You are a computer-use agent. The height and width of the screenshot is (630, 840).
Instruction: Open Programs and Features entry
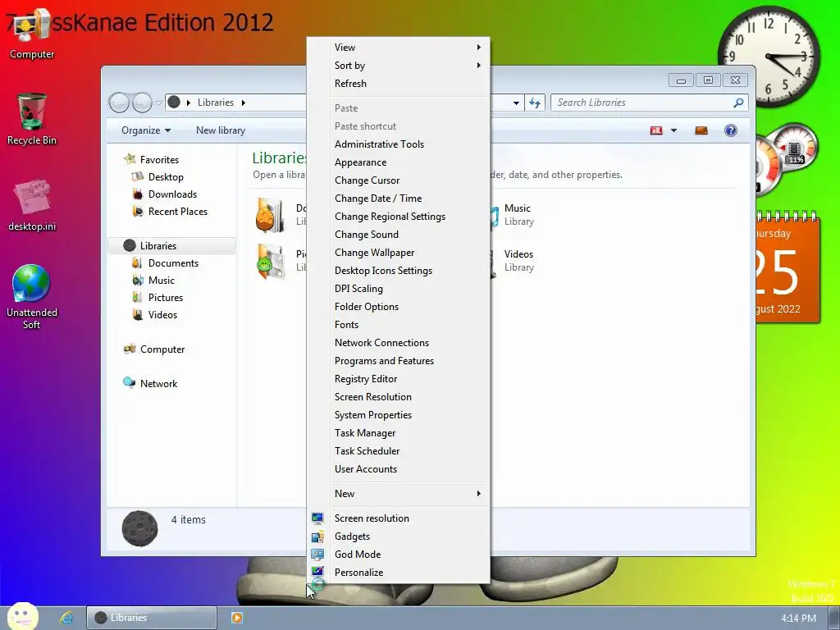(x=398, y=361)
